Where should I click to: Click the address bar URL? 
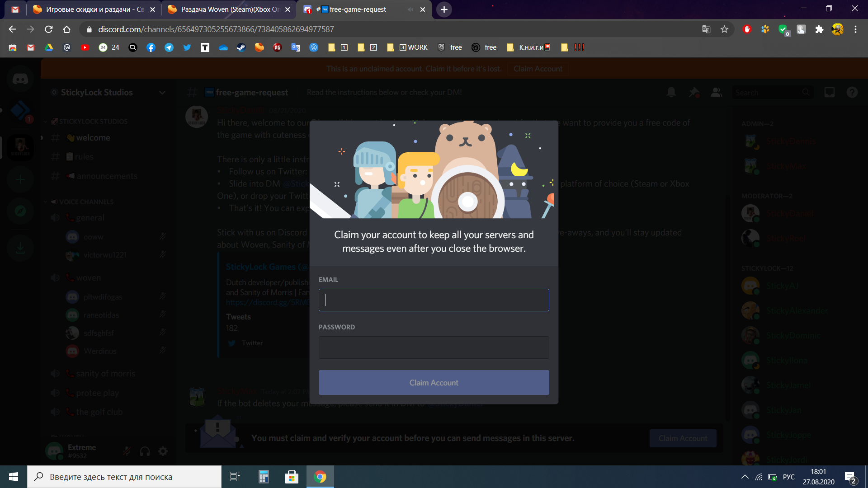(216, 29)
